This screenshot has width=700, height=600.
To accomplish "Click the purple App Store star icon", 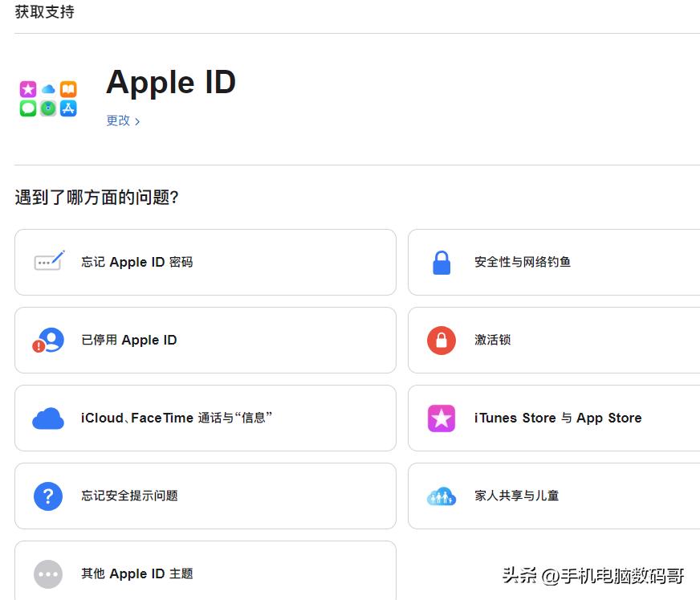I will pos(442,417).
